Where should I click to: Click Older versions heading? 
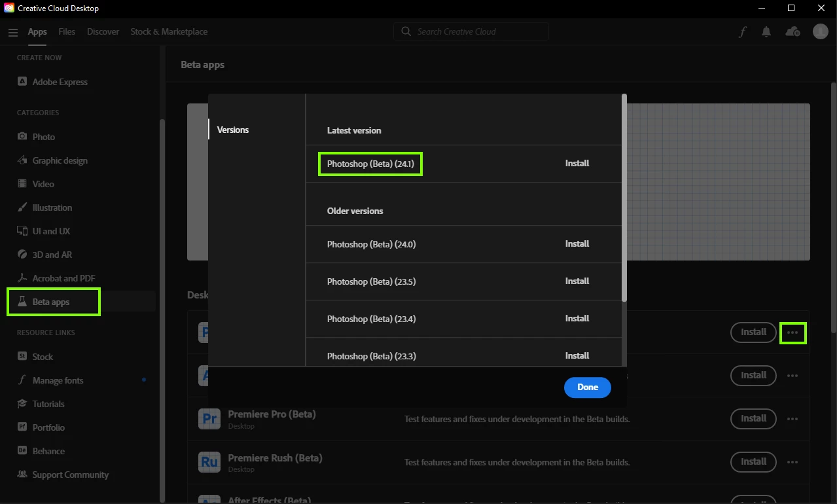point(355,211)
